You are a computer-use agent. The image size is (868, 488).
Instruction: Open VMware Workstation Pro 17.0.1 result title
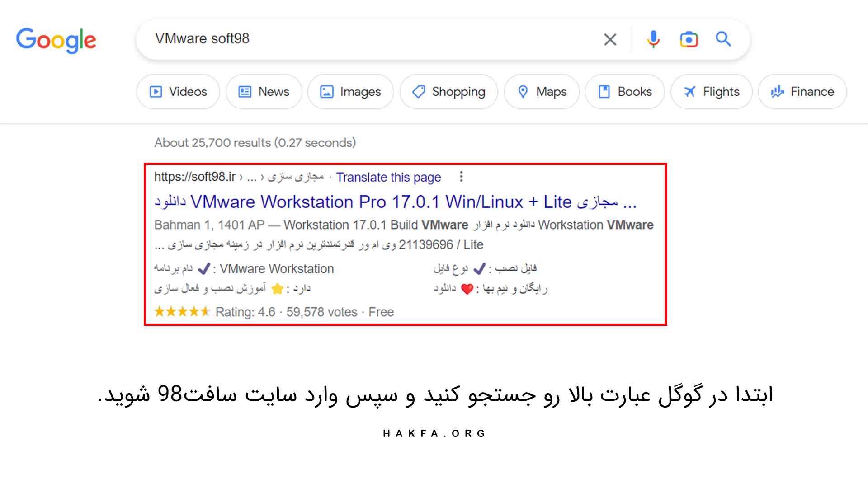pyautogui.click(x=396, y=202)
